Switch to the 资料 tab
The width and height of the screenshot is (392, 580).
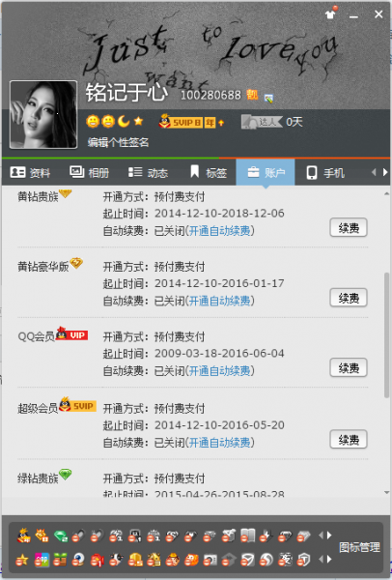(x=30, y=172)
